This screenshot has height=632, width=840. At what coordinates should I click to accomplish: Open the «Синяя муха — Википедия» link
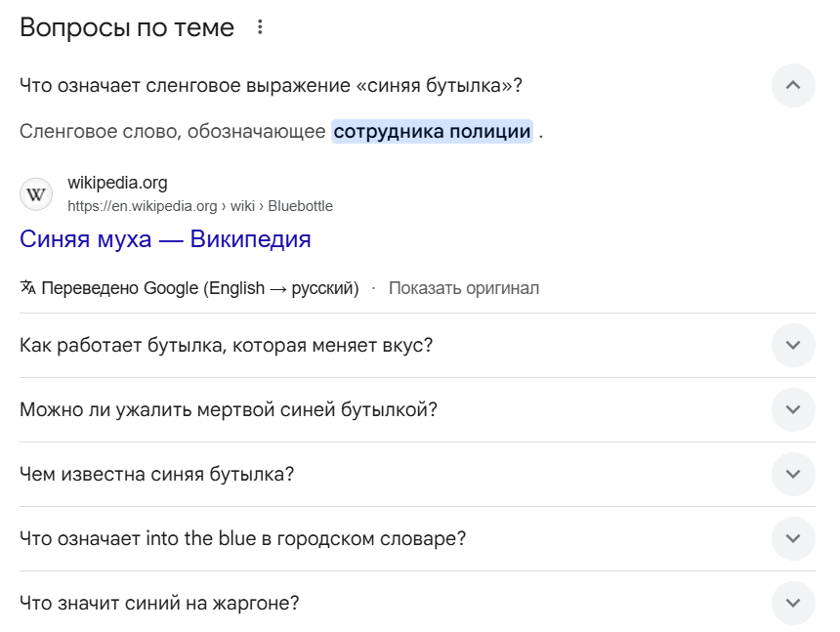point(165,238)
